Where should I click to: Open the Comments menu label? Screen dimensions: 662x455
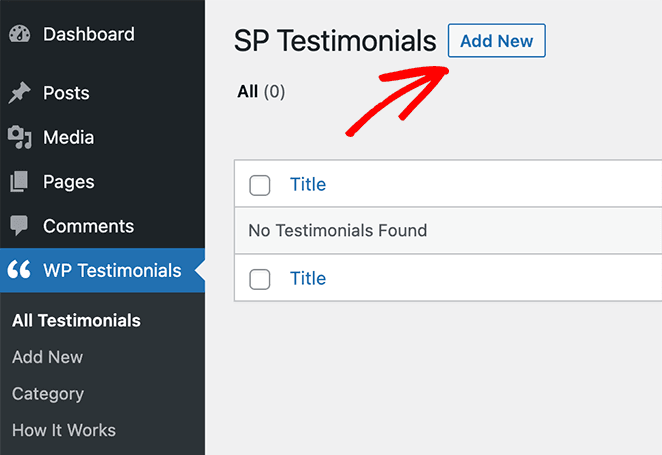88,226
